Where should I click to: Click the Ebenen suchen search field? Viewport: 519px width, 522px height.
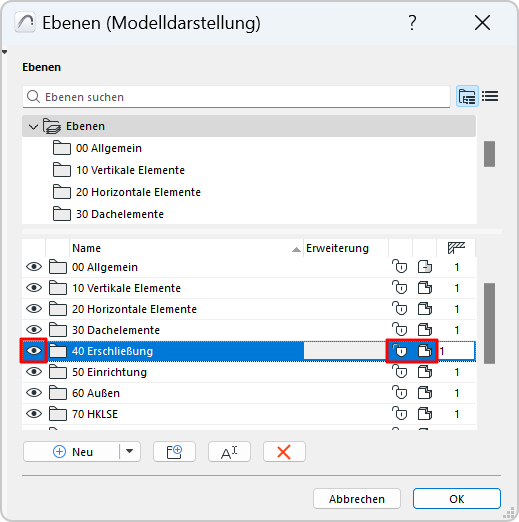pos(236,97)
